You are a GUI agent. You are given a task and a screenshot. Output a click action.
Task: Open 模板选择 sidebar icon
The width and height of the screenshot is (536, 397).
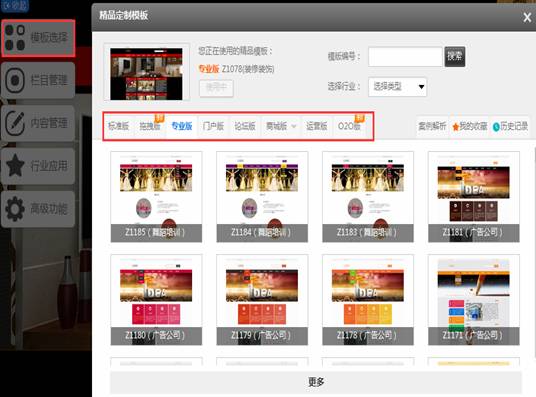click(15, 38)
